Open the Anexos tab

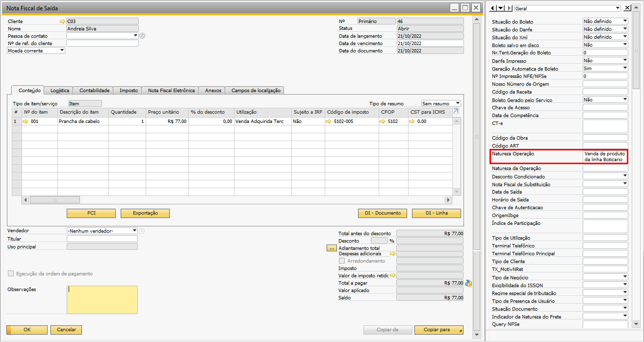coord(213,90)
